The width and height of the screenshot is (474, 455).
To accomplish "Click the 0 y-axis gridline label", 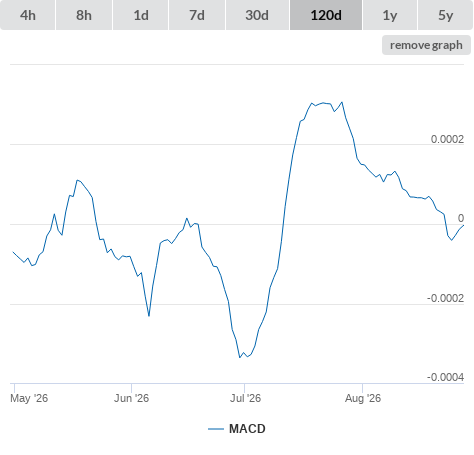I will 461,218.
